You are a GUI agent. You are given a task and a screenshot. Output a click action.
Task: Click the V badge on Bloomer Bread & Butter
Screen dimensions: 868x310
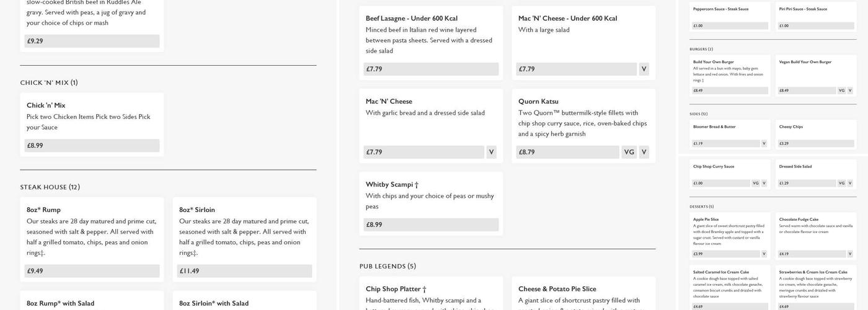pos(764,143)
